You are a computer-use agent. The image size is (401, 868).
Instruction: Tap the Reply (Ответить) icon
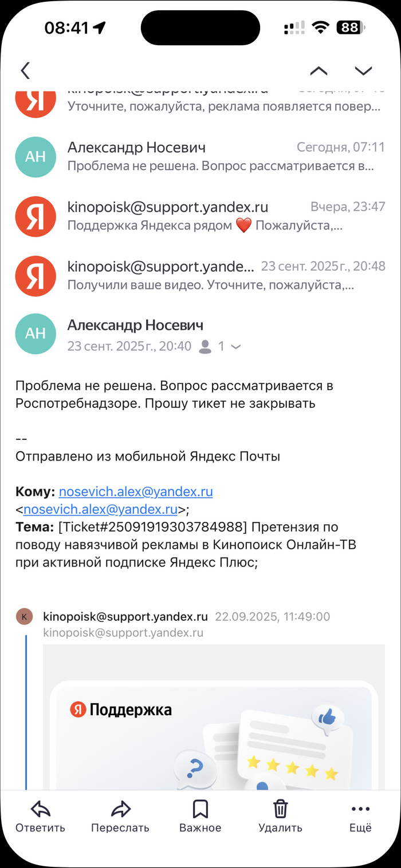(40, 809)
